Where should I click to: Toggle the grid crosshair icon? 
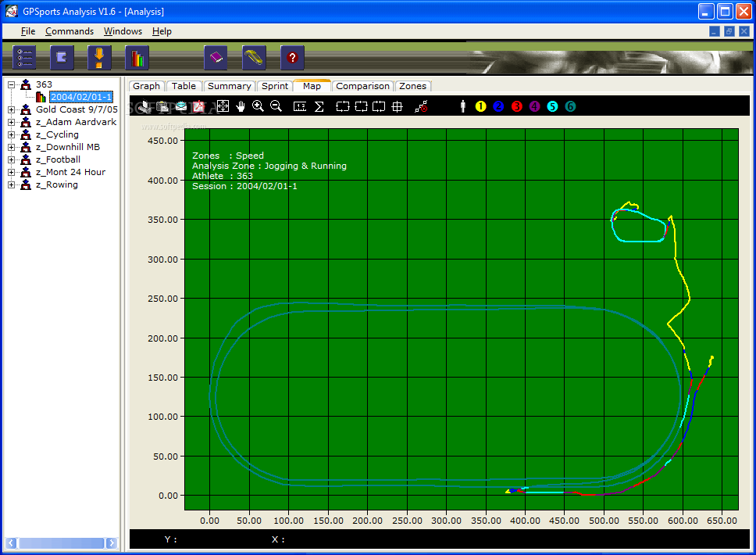click(x=398, y=106)
